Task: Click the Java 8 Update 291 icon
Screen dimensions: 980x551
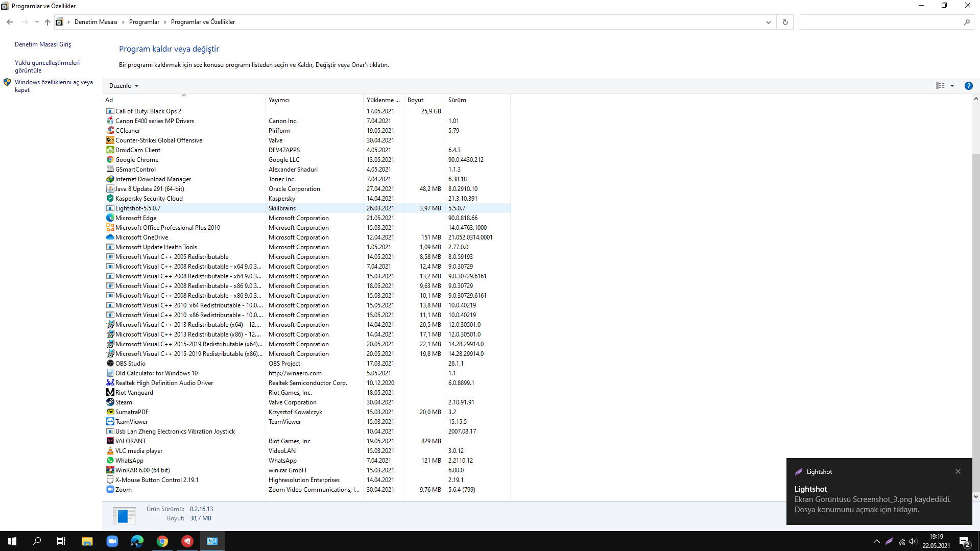Action: (x=110, y=188)
